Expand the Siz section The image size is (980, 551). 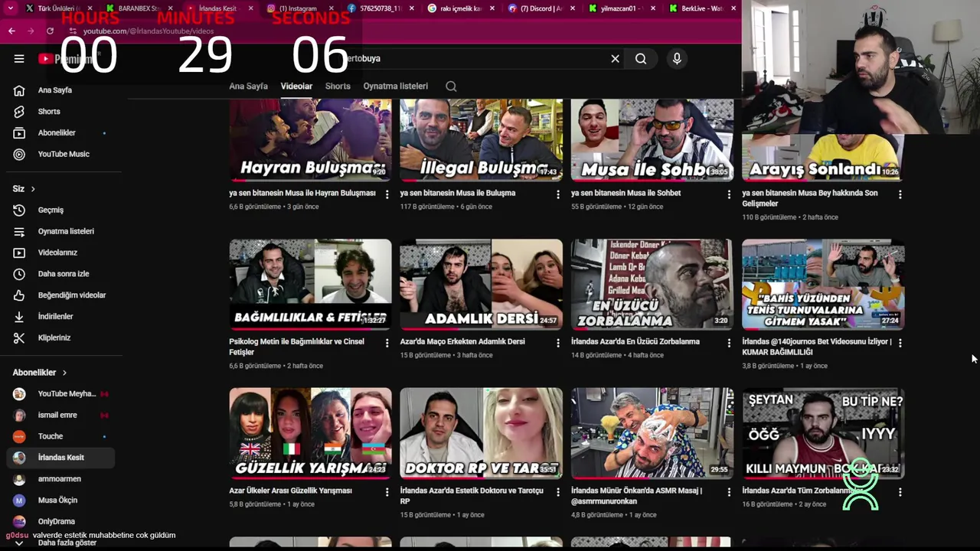tap(24, 189)
